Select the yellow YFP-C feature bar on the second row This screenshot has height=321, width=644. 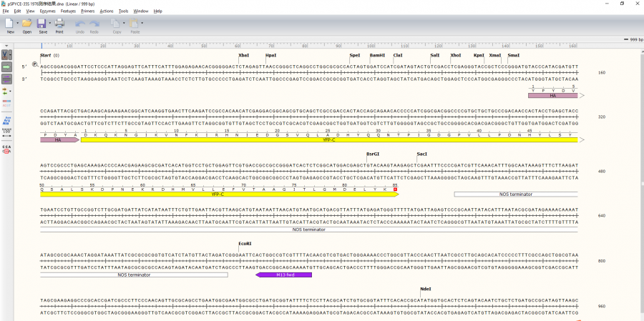pos(329,140)
